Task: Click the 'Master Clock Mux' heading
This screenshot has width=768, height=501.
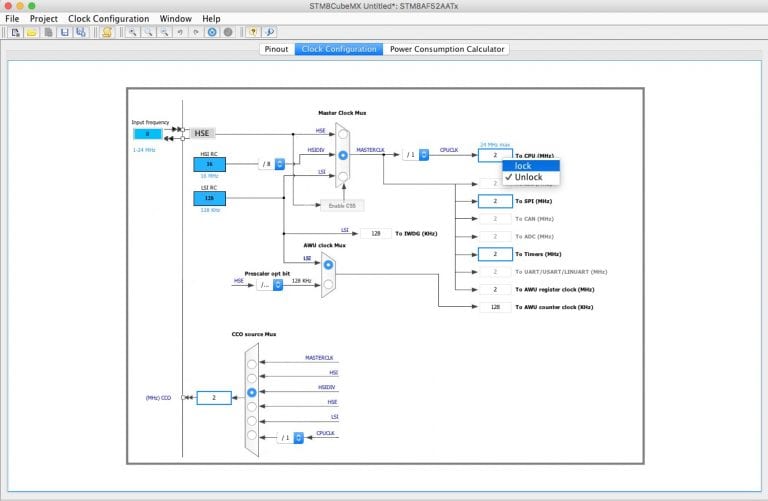Action: coord(342,113)
